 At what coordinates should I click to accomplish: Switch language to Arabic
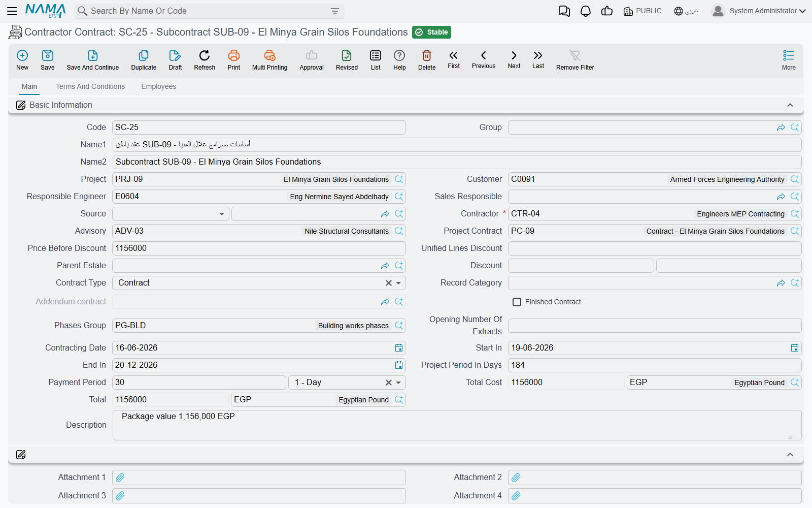point(686,11)
